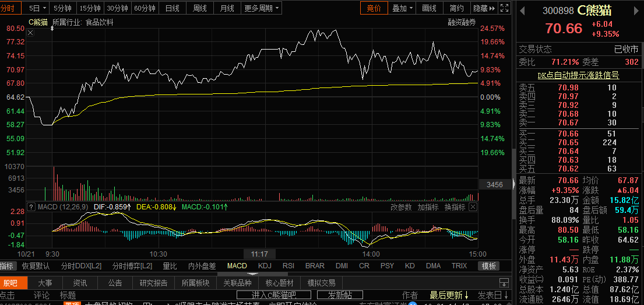Close the MACD indicator panel
The width and height of the screenshot is (644, 305).
coord(473,207)
